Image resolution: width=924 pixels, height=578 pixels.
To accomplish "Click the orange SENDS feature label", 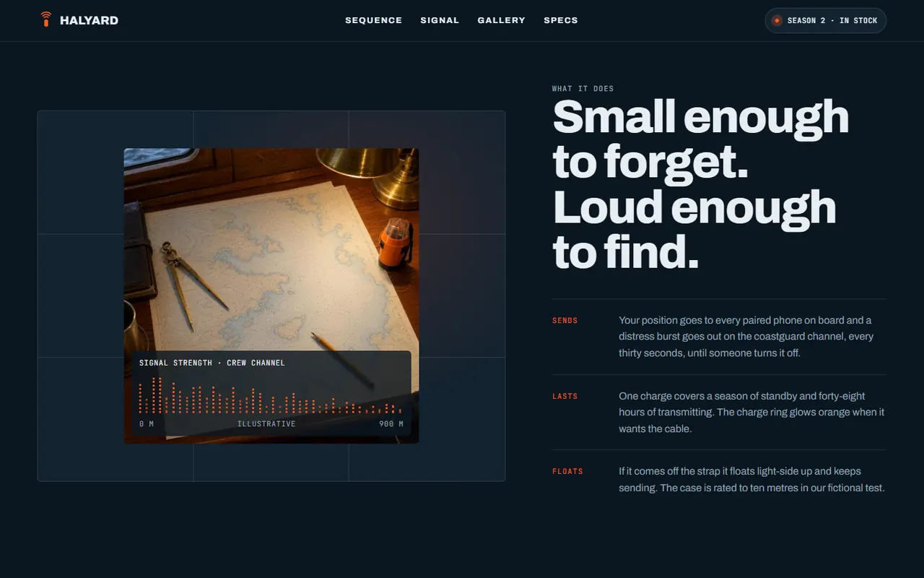I will pyautogui.click(x=565, y=321).
